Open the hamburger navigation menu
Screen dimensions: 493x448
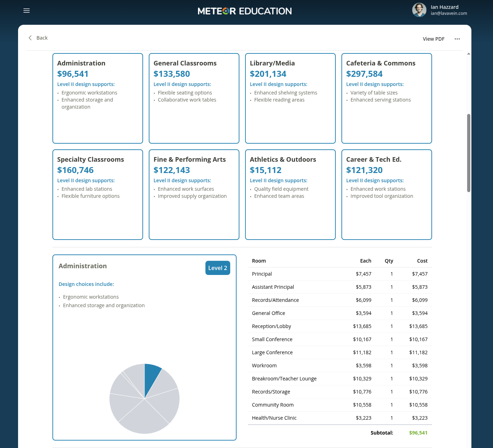point(27,11)
